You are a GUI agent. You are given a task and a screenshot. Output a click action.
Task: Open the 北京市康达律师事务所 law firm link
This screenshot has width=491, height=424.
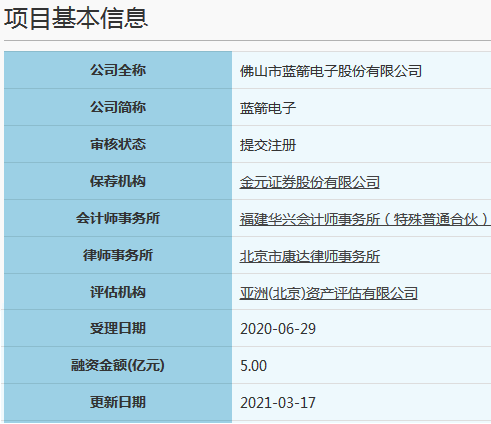coord(309,256)
